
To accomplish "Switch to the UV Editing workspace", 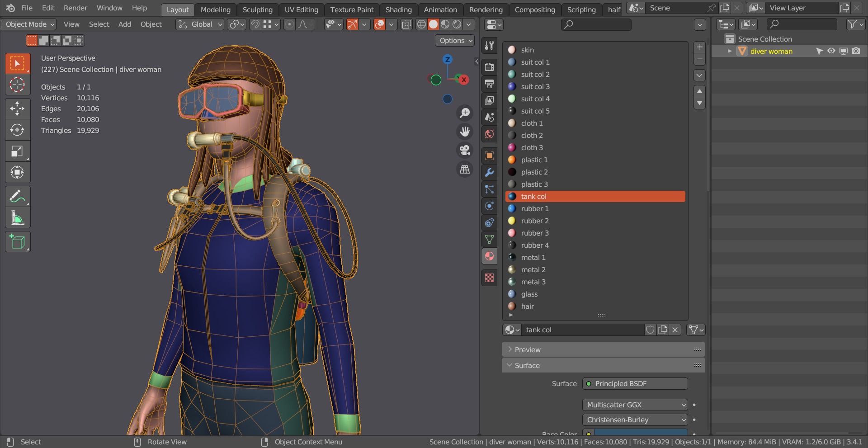I will pyautogui.click(x=302, y=9).
